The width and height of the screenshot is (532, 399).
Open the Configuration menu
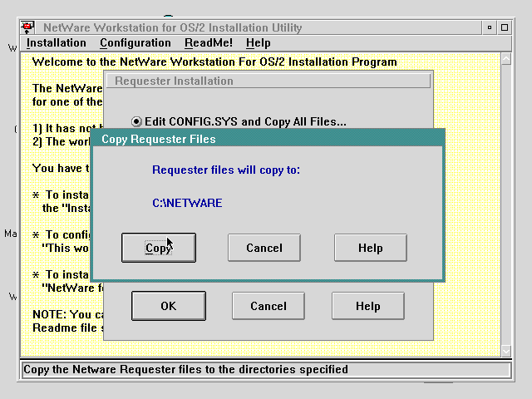135,43
